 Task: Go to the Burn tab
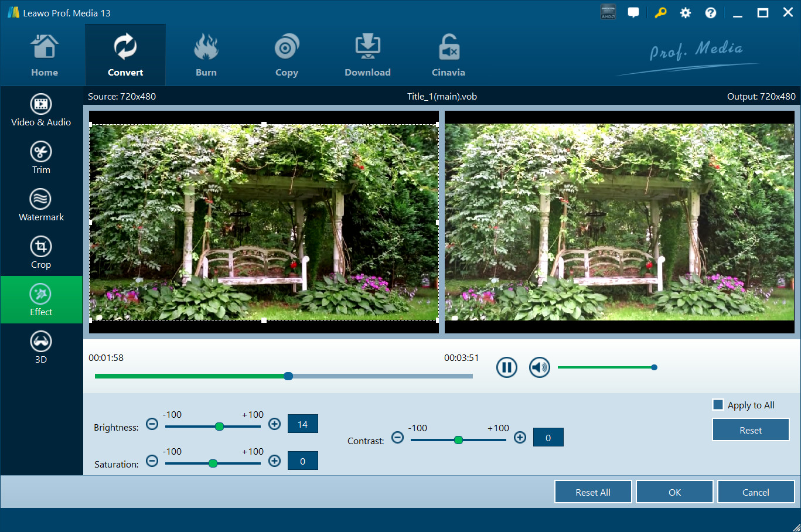click(x=206, y=56)
